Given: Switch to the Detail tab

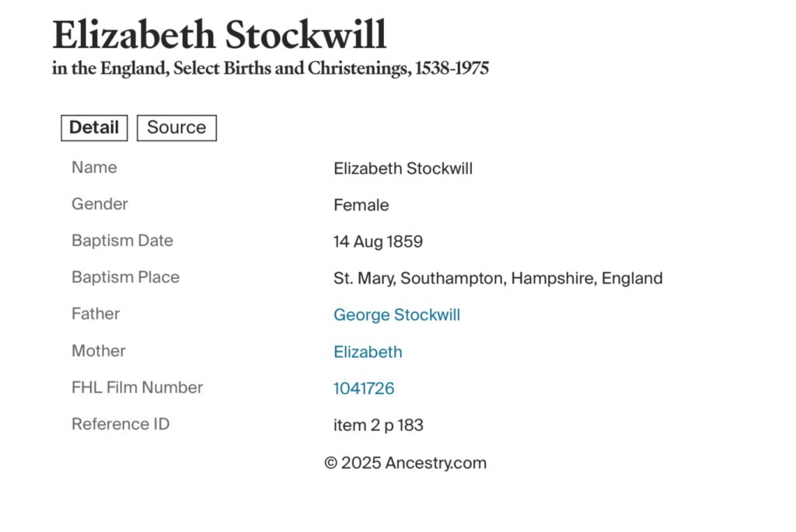Looking at the screenshot, I should [x=94, y=128].
